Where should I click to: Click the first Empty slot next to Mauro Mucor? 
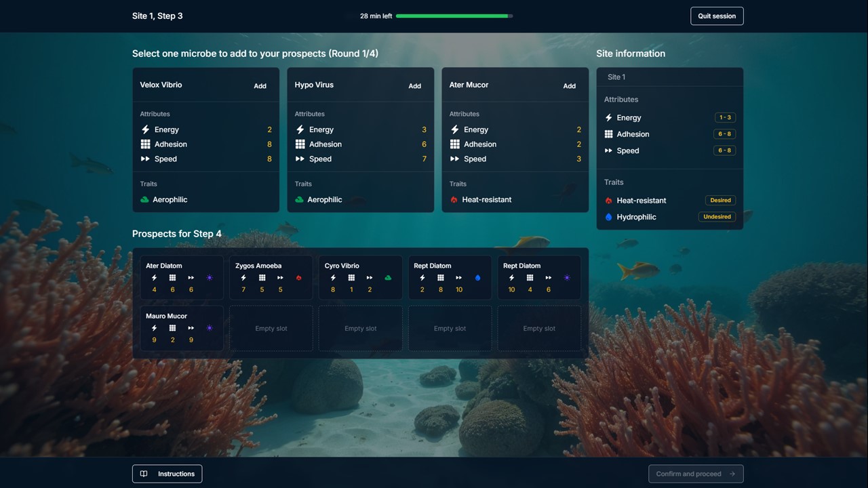[271, 328]
